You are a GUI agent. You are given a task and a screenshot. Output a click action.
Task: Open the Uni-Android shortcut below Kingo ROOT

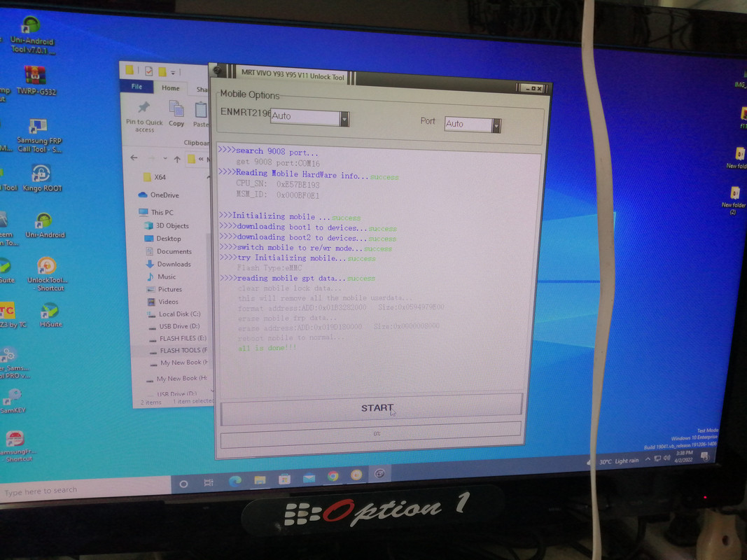click(x=45, y=225)
